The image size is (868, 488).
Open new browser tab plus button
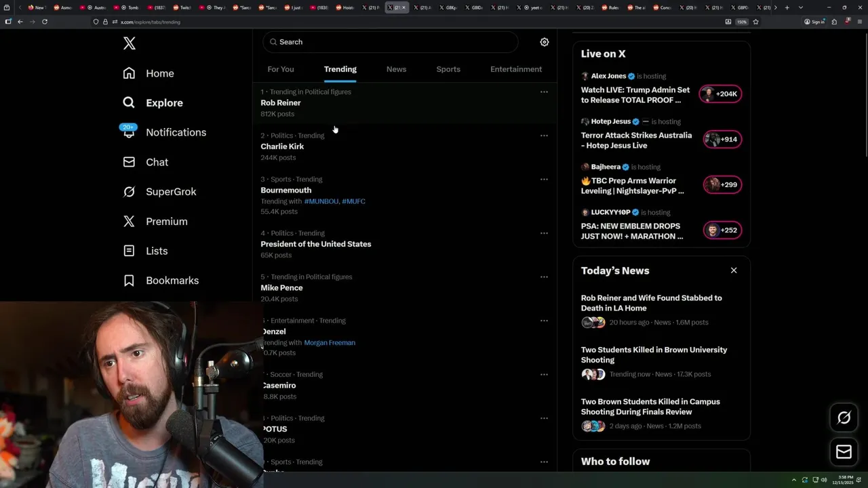[x=787, y=7]
